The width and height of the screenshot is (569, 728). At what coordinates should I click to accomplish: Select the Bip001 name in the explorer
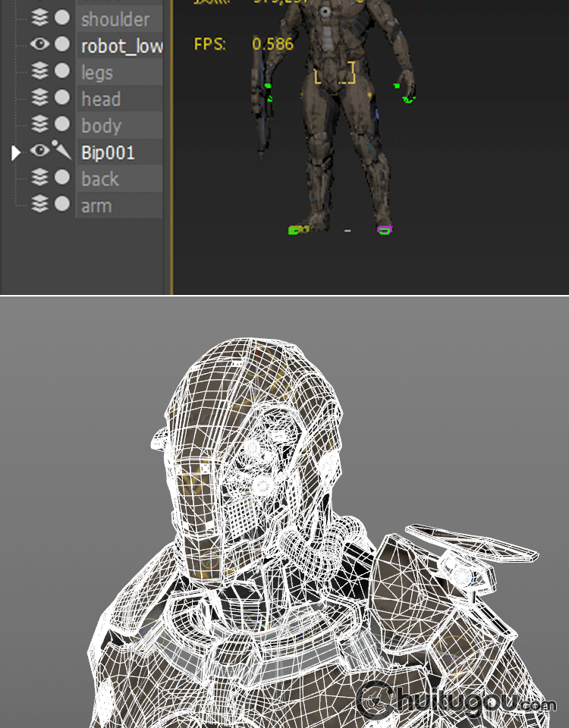pyautogui.click(x=108, y=152)
